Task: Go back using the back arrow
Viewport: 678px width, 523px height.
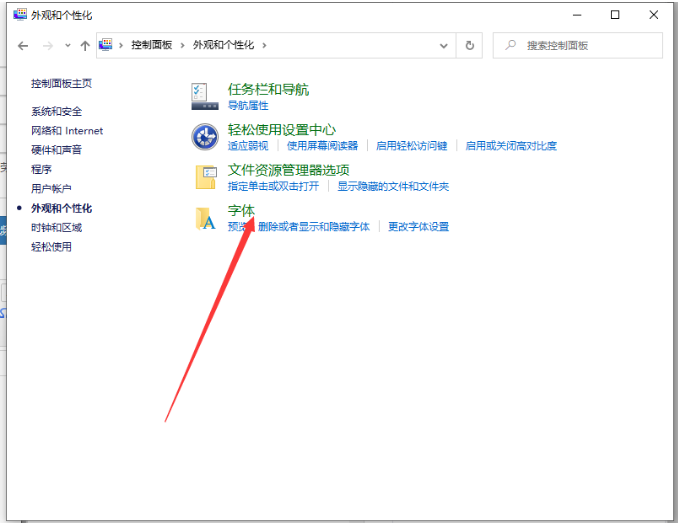Action: [23, 46]
